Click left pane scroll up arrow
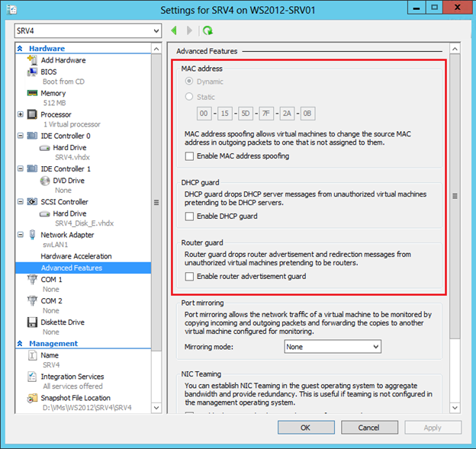Image resolution: width=476 pixels, height=449 pixels. 156,49
